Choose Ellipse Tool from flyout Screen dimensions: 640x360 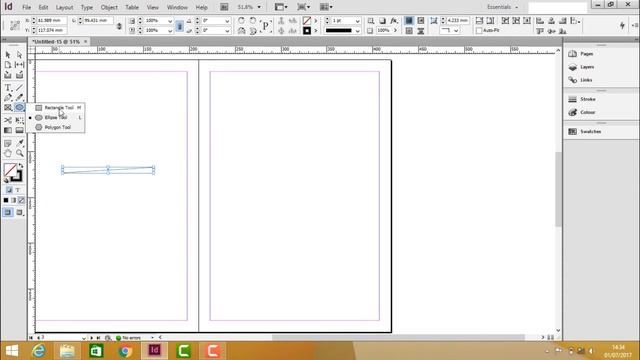pos(57,118)
